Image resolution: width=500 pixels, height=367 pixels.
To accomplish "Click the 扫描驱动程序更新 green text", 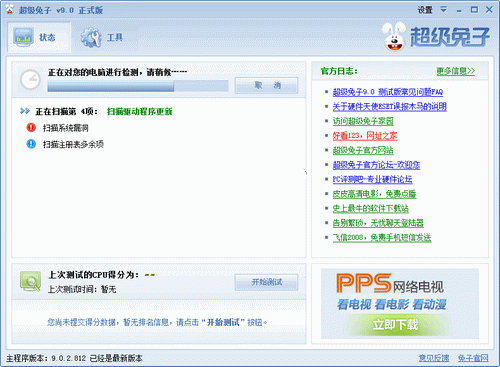I will [140, 111].
